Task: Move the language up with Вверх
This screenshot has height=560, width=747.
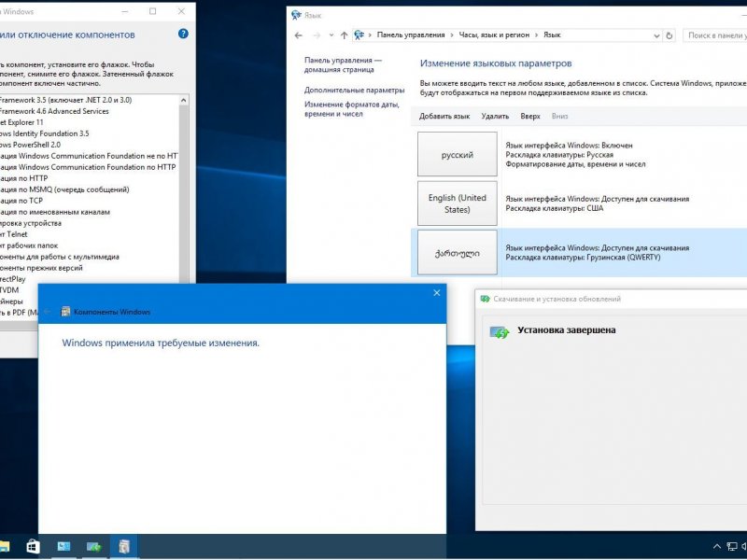Action: point(530,116)
